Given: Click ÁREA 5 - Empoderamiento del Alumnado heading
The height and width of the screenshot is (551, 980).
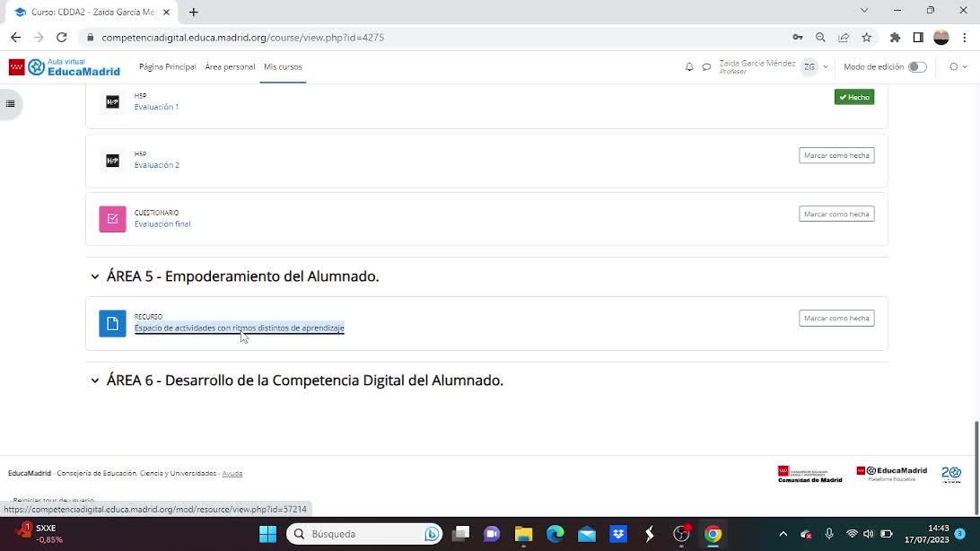Looking at the screenshot, I should pos(242,276).
